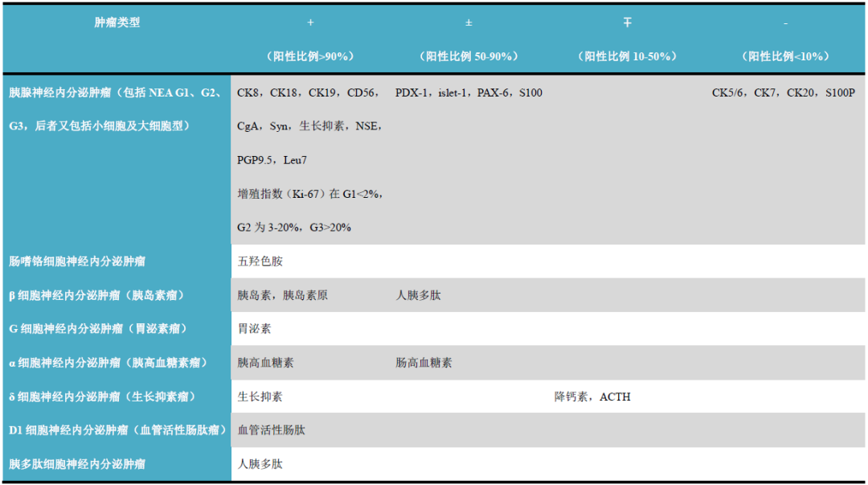Click the ∓ column header
This screenshot has width=868, height=485.
coord(626,23)
